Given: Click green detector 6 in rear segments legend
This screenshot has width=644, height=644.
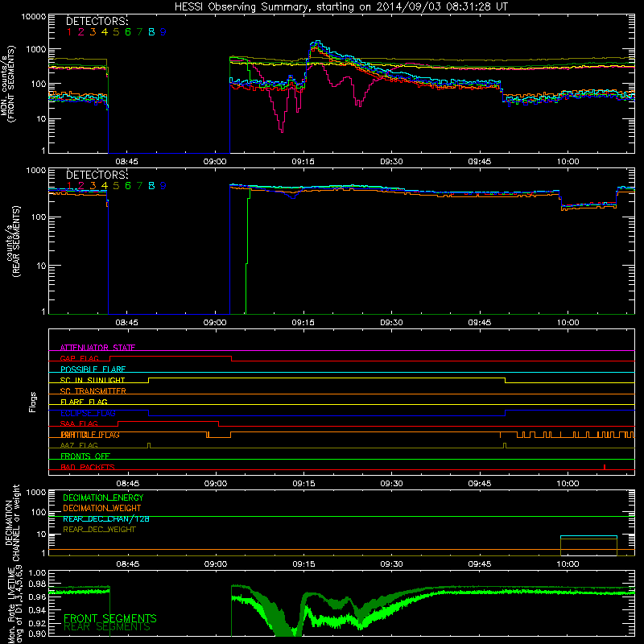Looking at the screenshot, I should coord(128,186).
